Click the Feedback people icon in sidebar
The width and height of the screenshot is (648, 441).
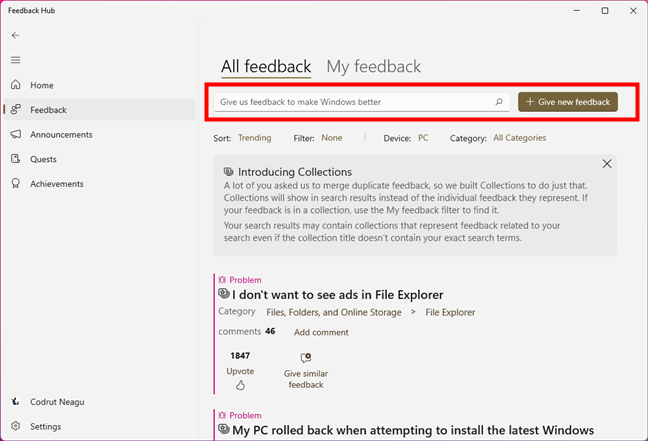(x=15, y=110)
